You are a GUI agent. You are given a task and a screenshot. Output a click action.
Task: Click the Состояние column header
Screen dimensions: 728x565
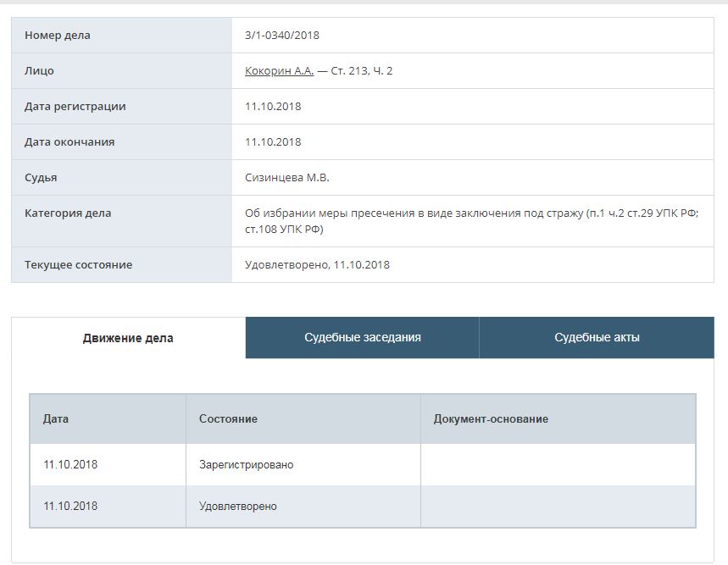[228, 419]
